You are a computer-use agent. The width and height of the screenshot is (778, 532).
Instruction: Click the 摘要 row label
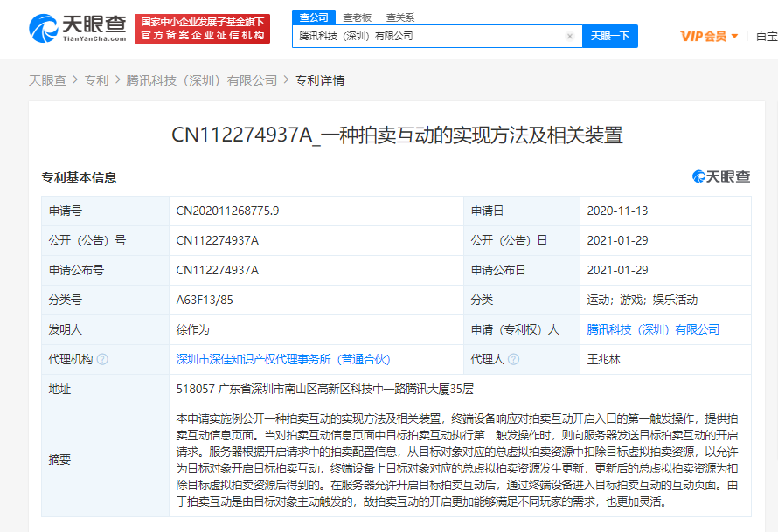click(x=59, y=459)
